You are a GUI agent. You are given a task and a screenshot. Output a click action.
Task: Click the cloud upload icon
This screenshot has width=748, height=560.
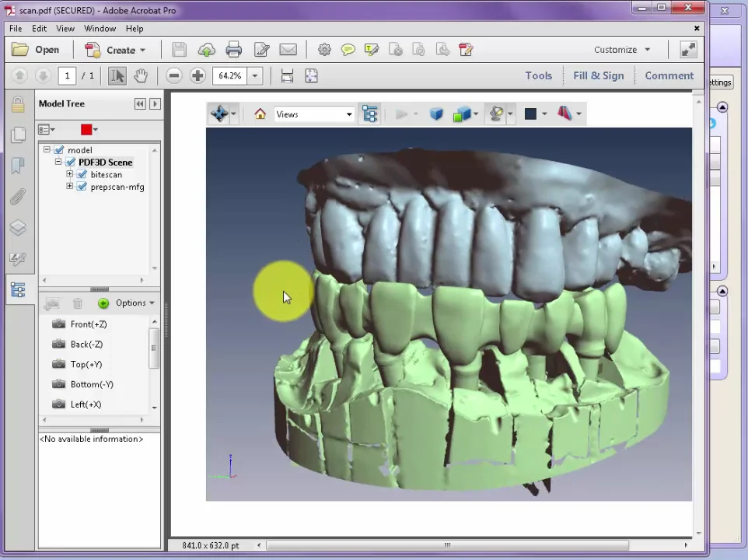[206, 50]
